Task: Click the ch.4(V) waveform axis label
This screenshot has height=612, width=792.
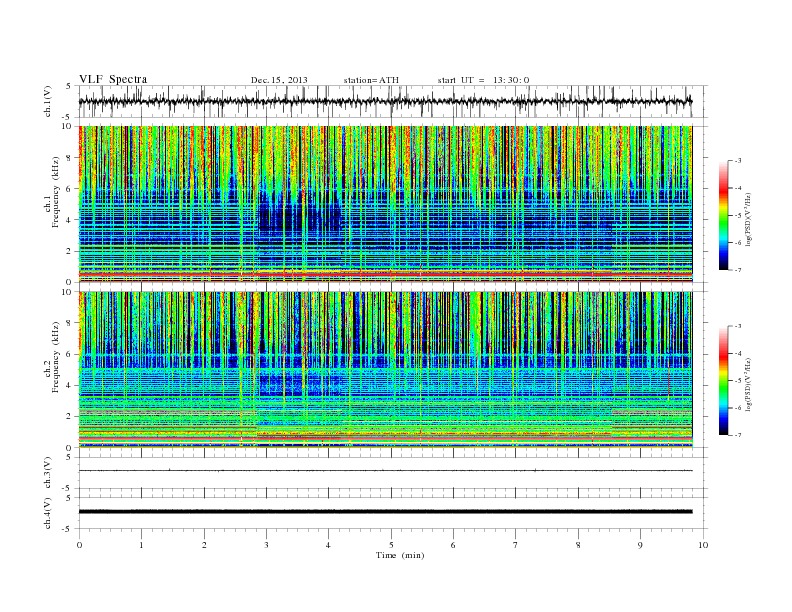Action: click(47, 513)
